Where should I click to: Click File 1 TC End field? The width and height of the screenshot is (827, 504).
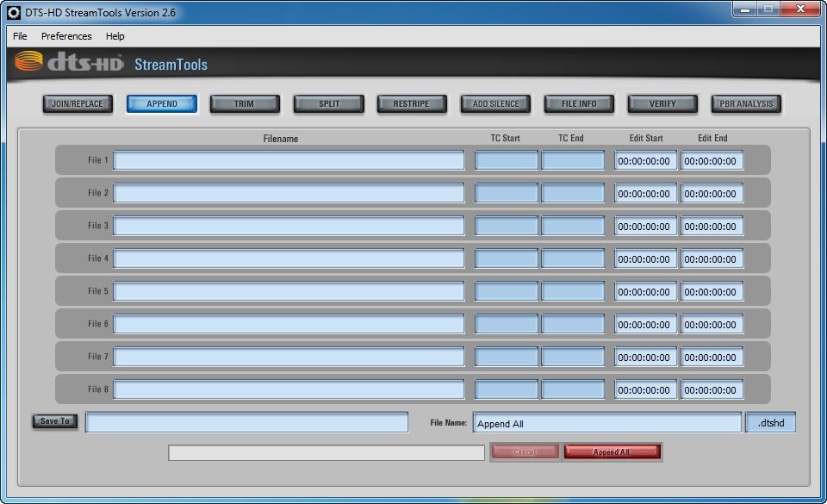click(573, 160)
